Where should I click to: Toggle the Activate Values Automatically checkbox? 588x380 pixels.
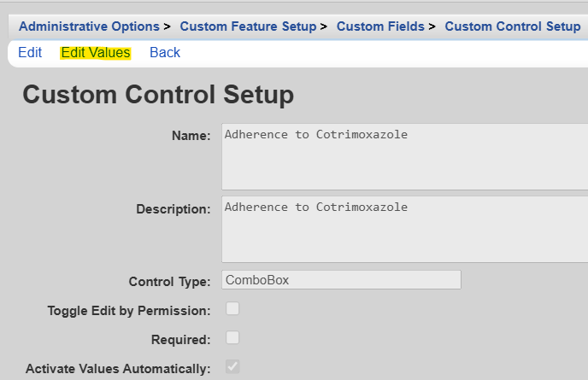coord(232,366)
